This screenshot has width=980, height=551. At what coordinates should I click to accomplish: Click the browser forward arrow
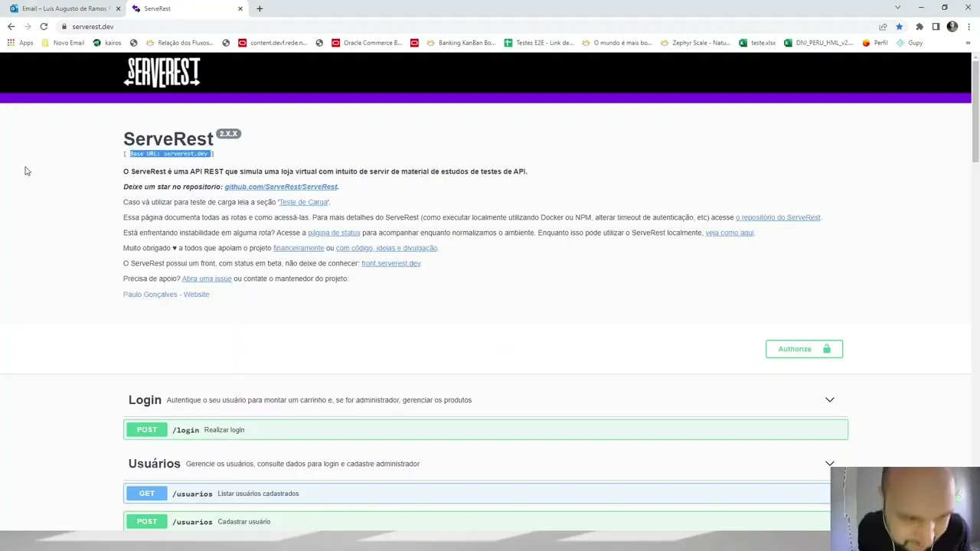click(28, 27)
